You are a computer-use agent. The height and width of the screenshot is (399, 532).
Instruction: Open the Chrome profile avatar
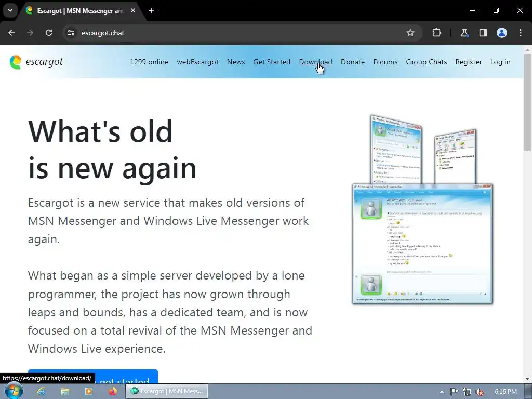[502, 33]
